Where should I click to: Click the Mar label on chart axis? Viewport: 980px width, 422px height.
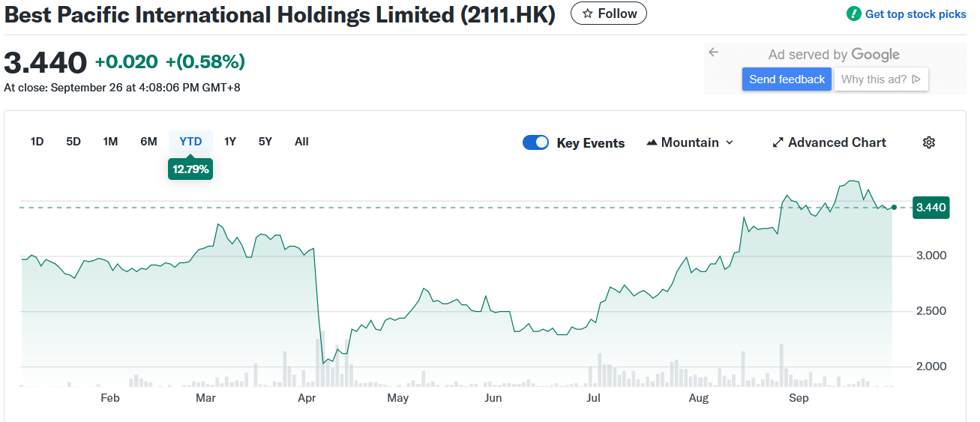(205, 398)
